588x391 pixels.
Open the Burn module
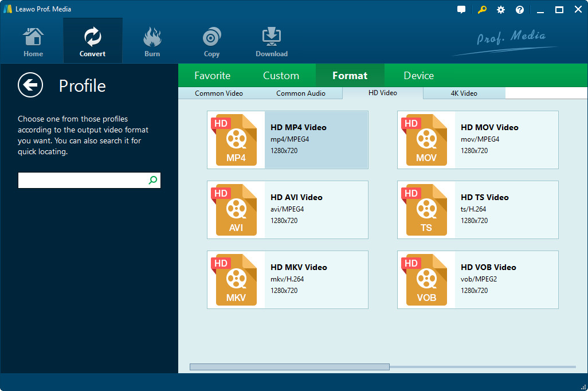click(152, 42)
